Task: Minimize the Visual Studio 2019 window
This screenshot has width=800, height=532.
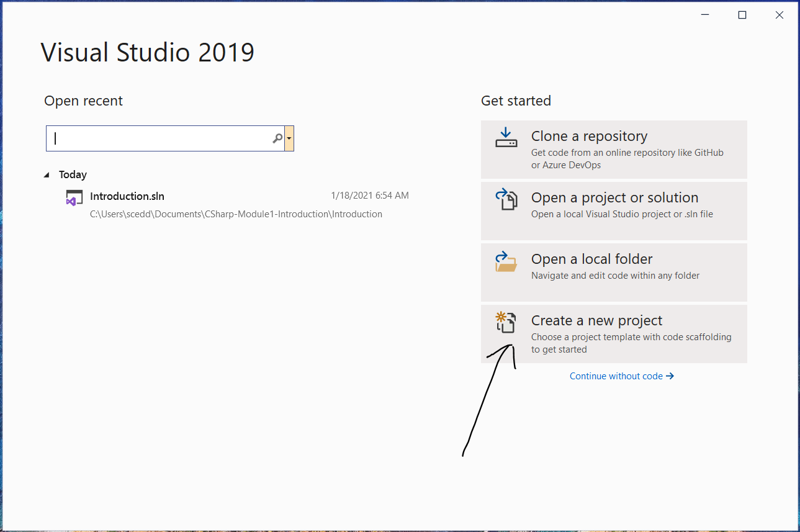Action: [x=704, y=15]
